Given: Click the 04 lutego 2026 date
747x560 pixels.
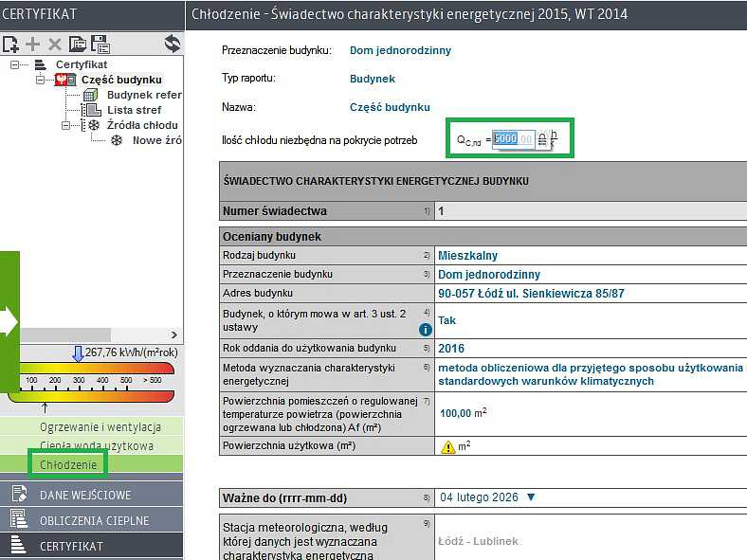Looking at the screenshot, I should [479, 497].
